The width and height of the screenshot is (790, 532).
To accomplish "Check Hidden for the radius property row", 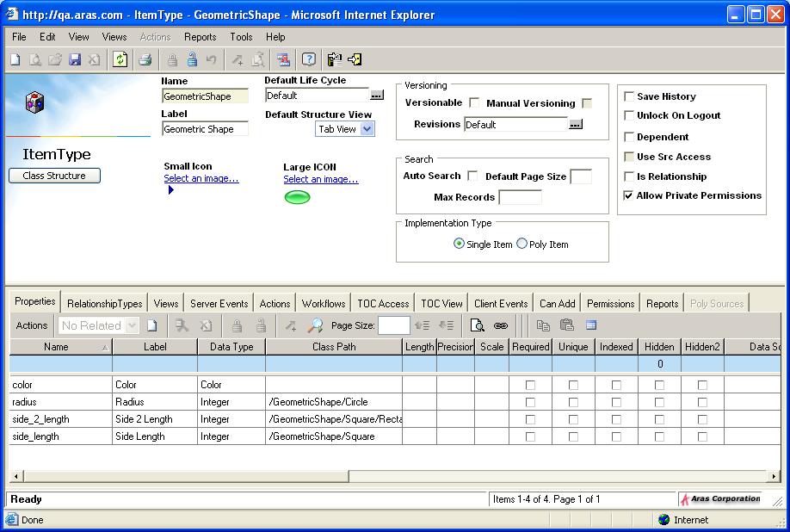I will coord(659,402).
